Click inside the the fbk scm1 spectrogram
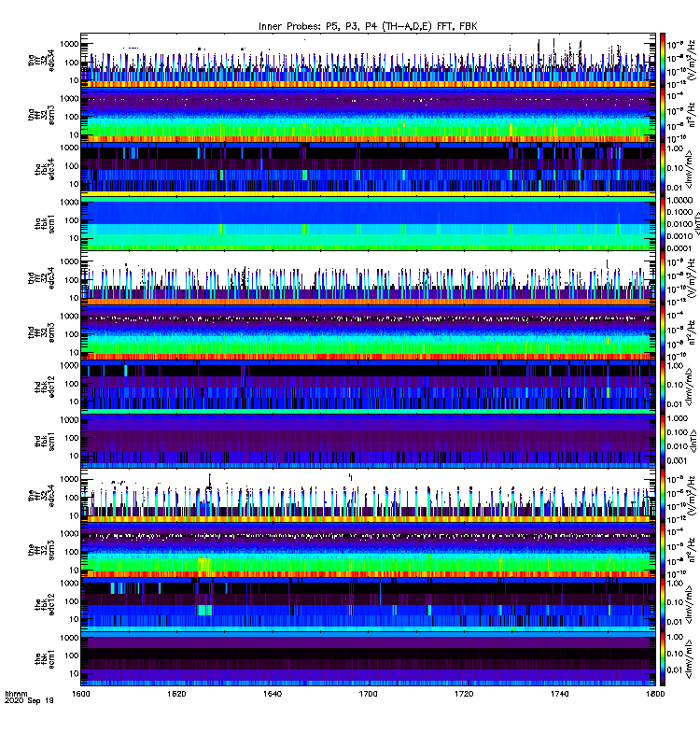 tap(368, 659)
